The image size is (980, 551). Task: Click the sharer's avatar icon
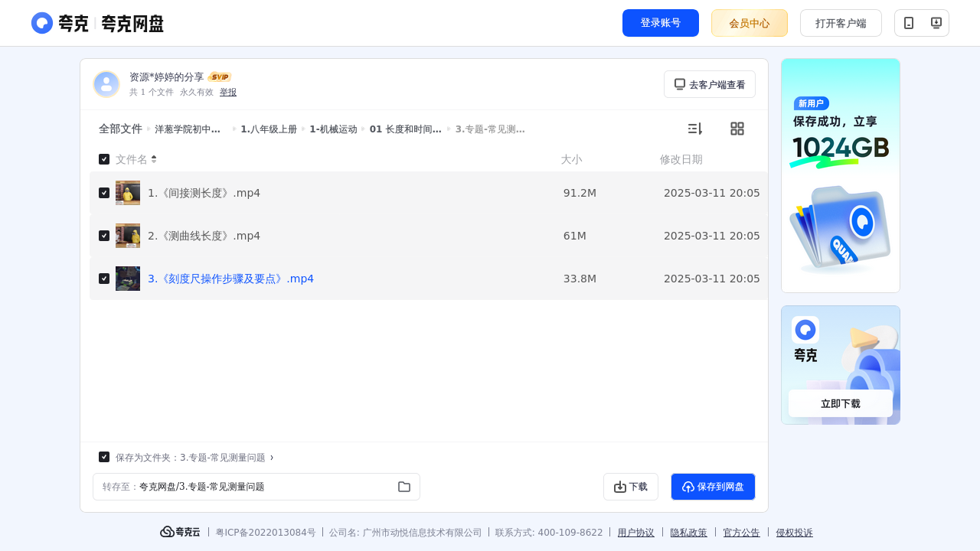(x=106, y=84)
